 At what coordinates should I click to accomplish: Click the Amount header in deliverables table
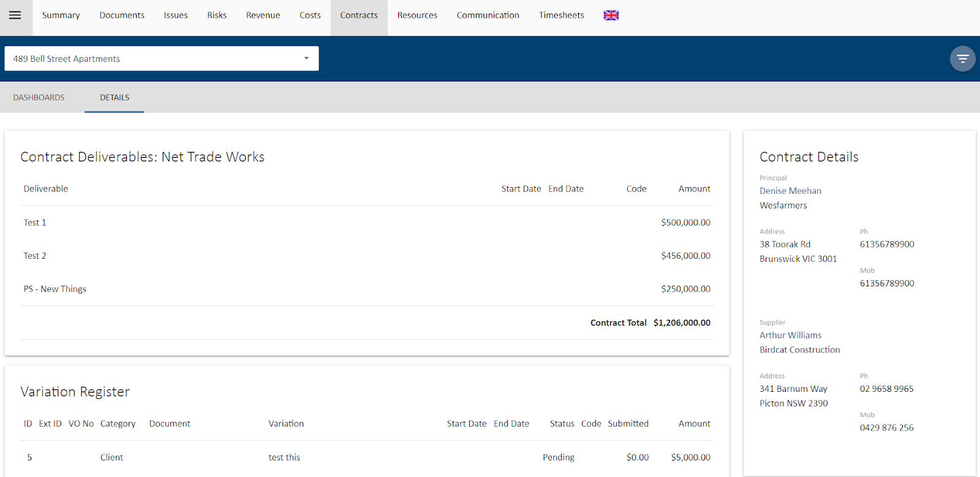(694, 189)
